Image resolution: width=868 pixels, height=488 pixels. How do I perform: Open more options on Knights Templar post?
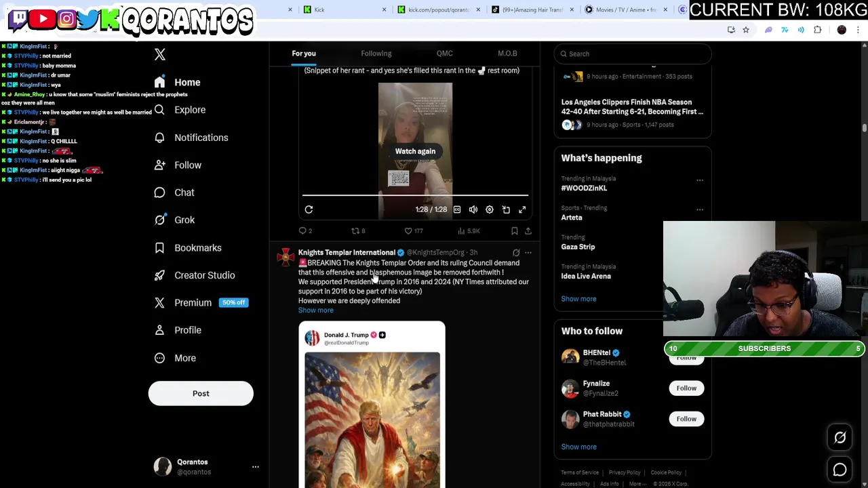[x=528, y=253]
